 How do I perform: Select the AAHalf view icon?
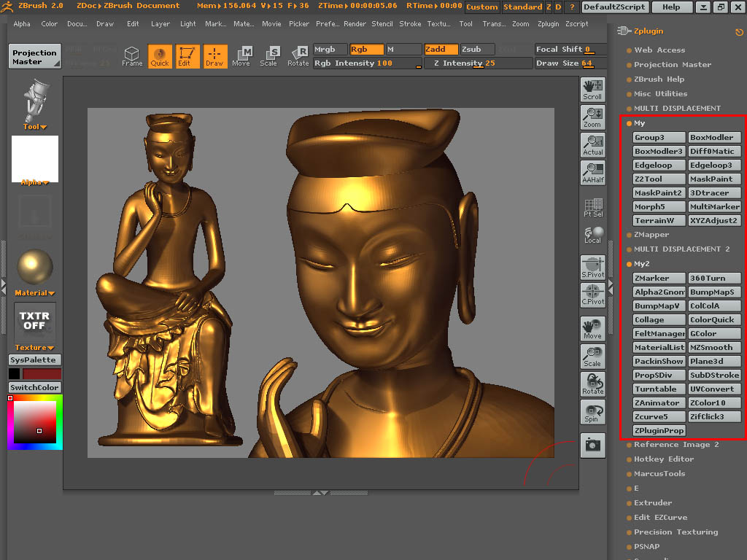click(592, 174)
